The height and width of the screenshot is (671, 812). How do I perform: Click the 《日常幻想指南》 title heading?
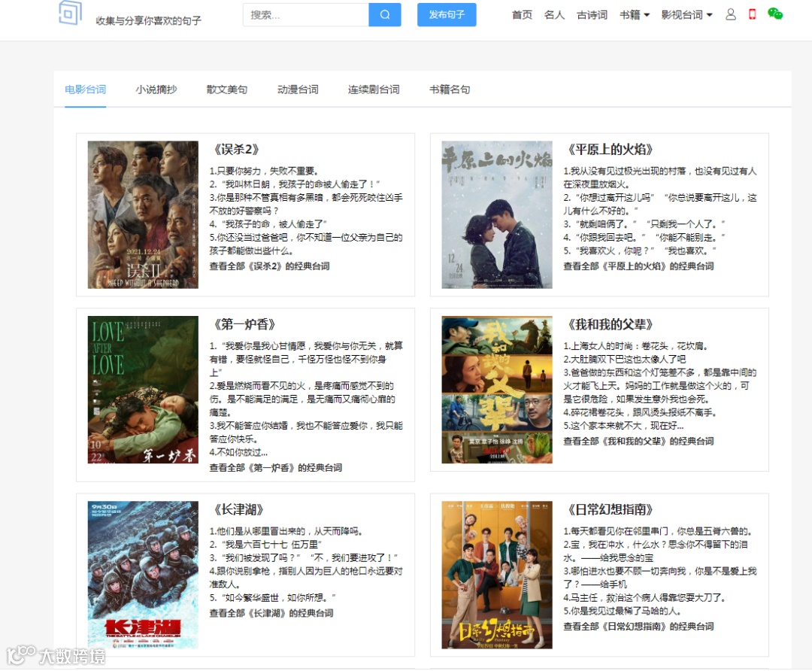pos(610,510)
